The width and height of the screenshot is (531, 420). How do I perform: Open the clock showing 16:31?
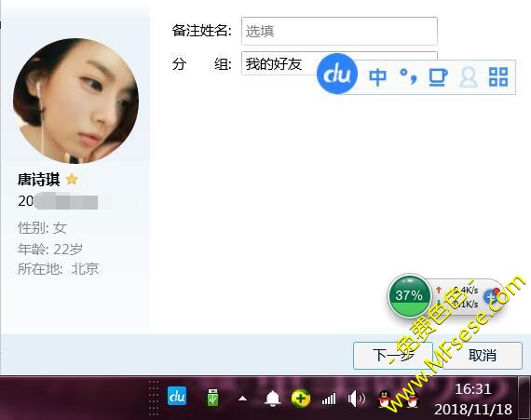pos(473,399)
